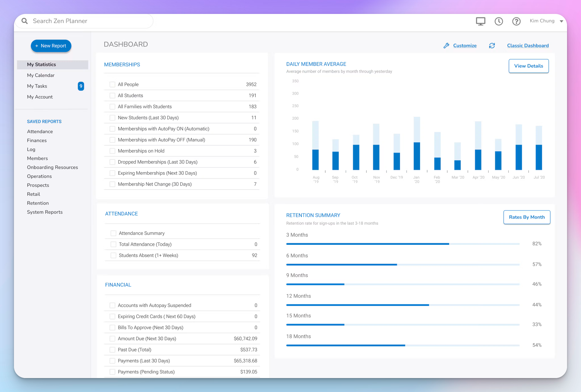This screenshot has height=392, width=581.
Task: Select My Statistics in sidebar
Action: (53, 64)
